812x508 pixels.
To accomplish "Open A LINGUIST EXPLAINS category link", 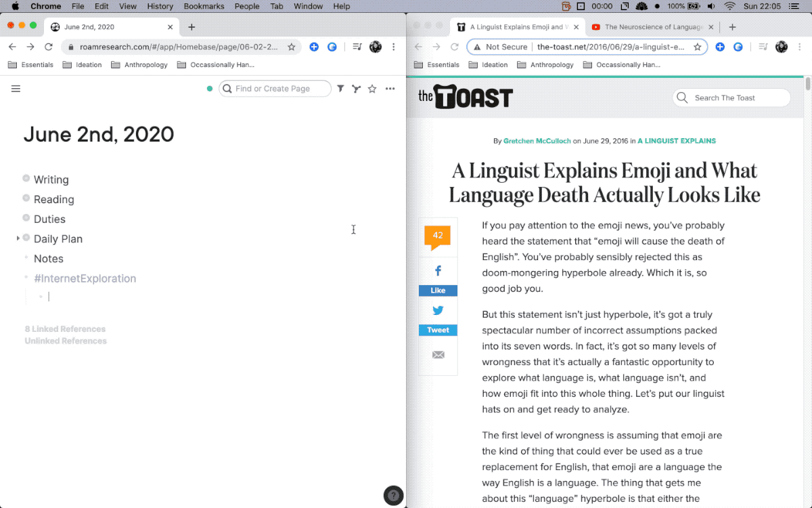I will pos(677,141).
